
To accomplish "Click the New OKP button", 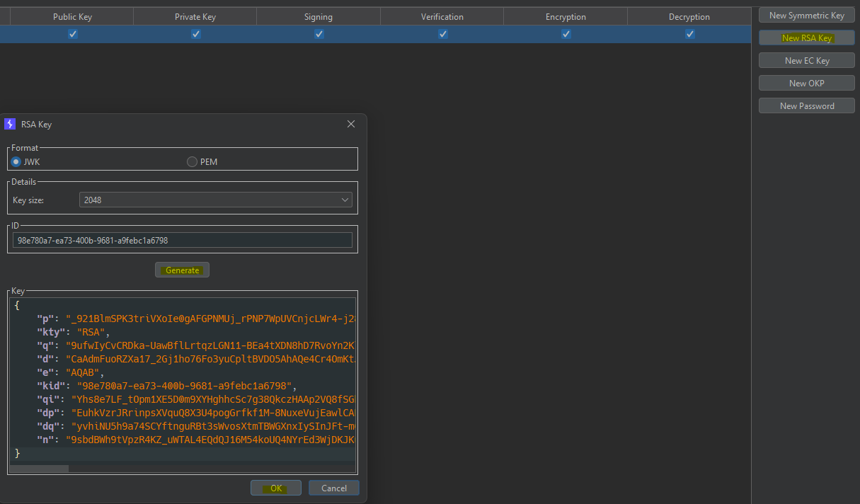I will coord(806,84).
